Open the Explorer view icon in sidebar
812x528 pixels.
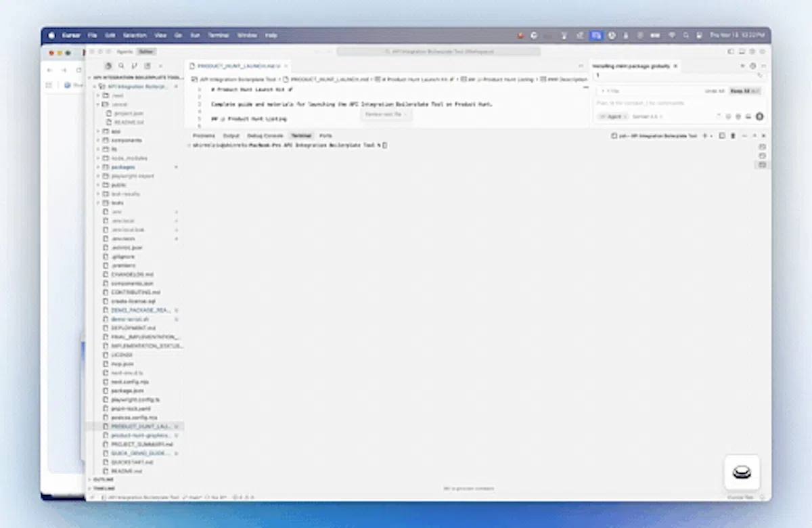pos(108,66)
